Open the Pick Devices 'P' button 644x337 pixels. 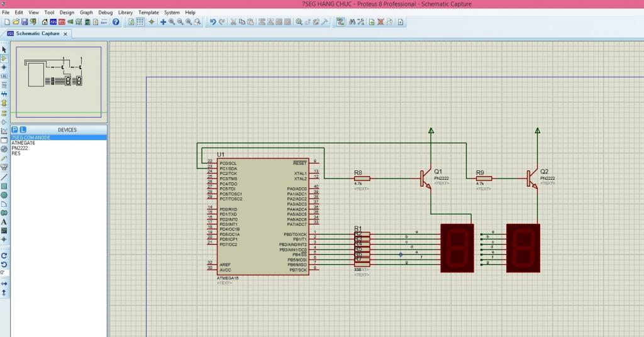[x=14, y=130]
